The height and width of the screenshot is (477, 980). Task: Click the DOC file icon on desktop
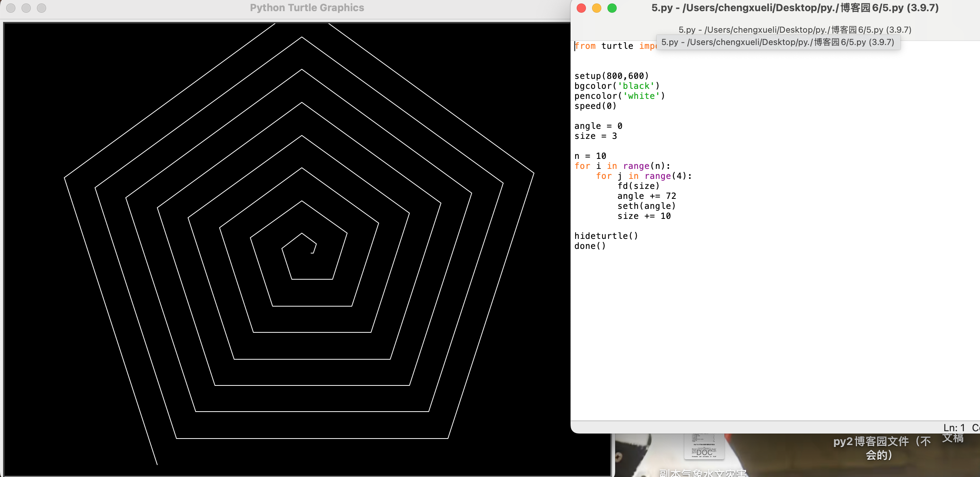click(704, 447)
